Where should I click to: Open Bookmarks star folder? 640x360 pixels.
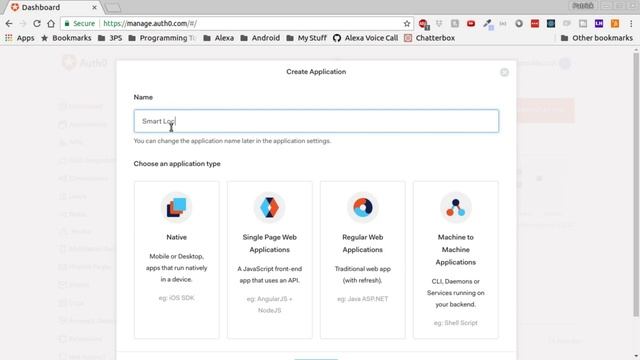[66, 38]
